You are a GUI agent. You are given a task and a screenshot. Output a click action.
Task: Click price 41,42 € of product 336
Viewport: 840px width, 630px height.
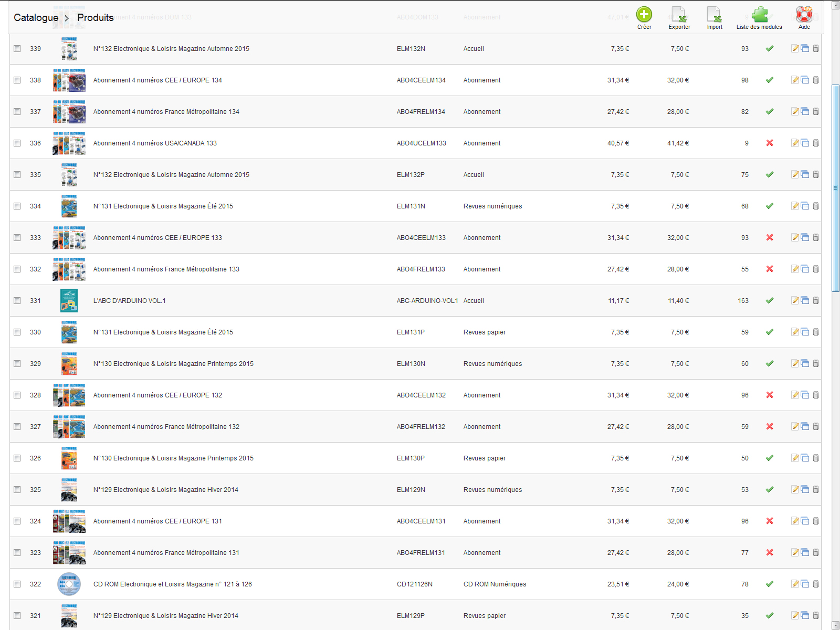pos(678,143)
